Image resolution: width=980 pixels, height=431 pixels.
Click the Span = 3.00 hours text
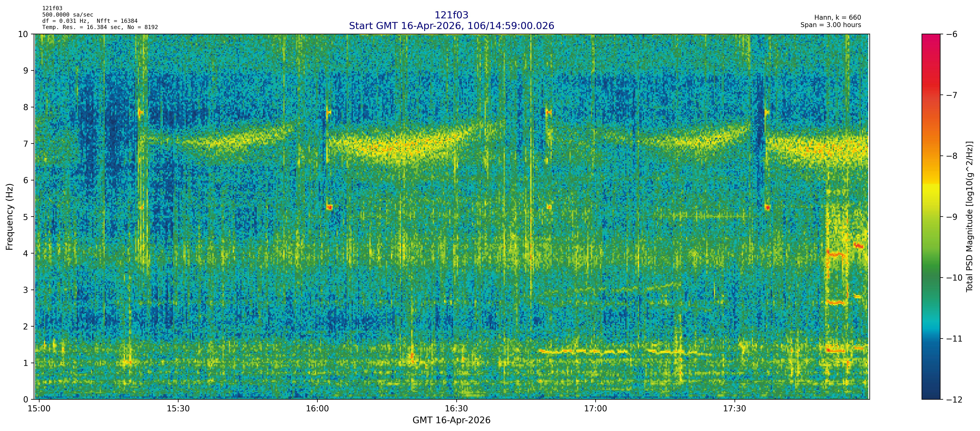830,25
